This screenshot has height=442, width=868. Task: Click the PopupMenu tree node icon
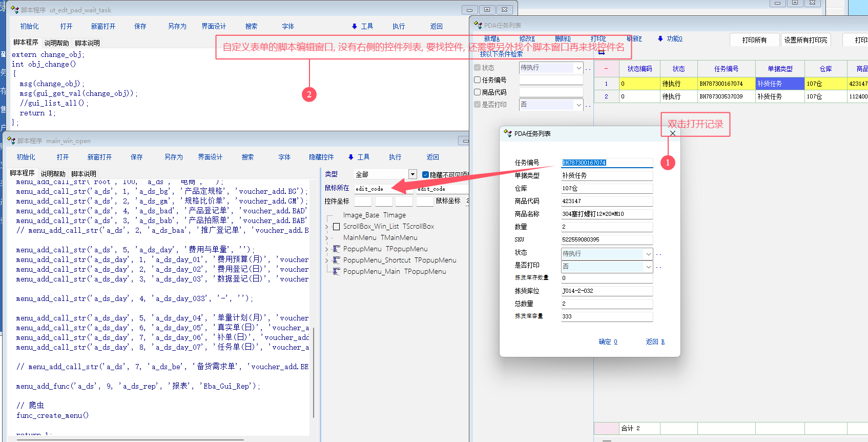(x=337, y=249)
